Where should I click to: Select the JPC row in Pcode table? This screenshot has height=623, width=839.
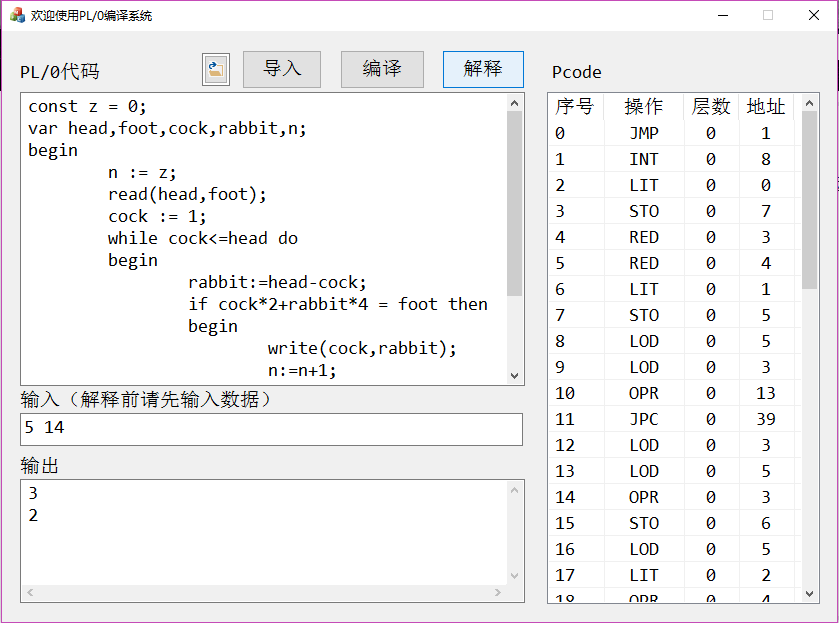(643, 419)
